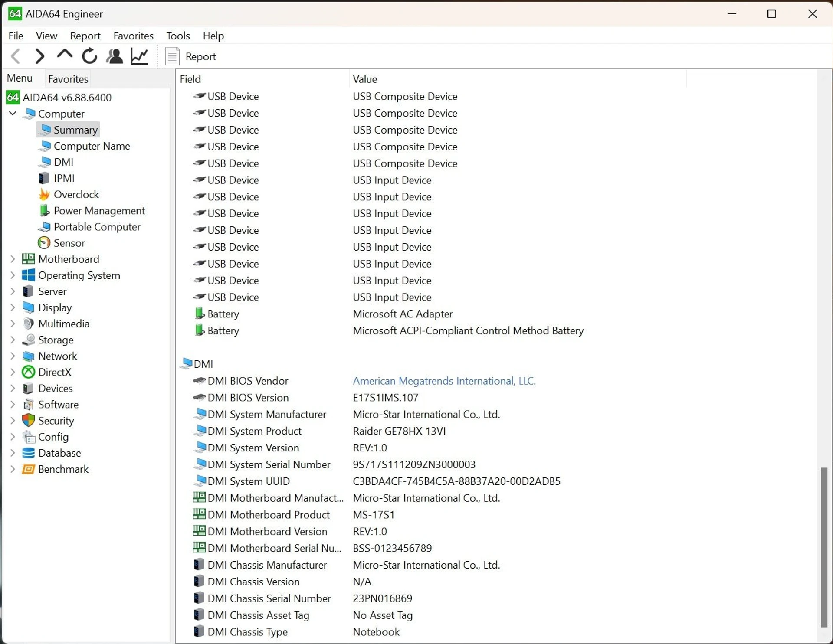Expand the Network tree node

coord(13,356)
